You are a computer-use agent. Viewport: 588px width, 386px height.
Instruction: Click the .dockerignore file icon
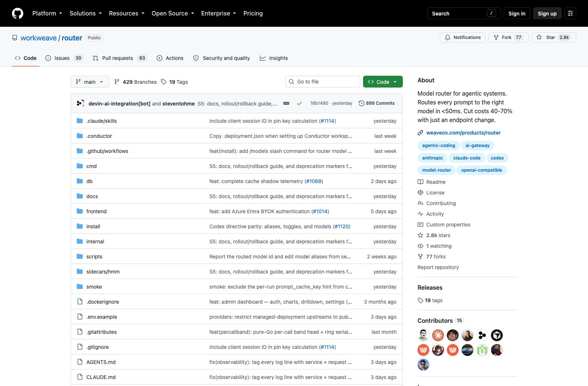(x=80, y=302)
